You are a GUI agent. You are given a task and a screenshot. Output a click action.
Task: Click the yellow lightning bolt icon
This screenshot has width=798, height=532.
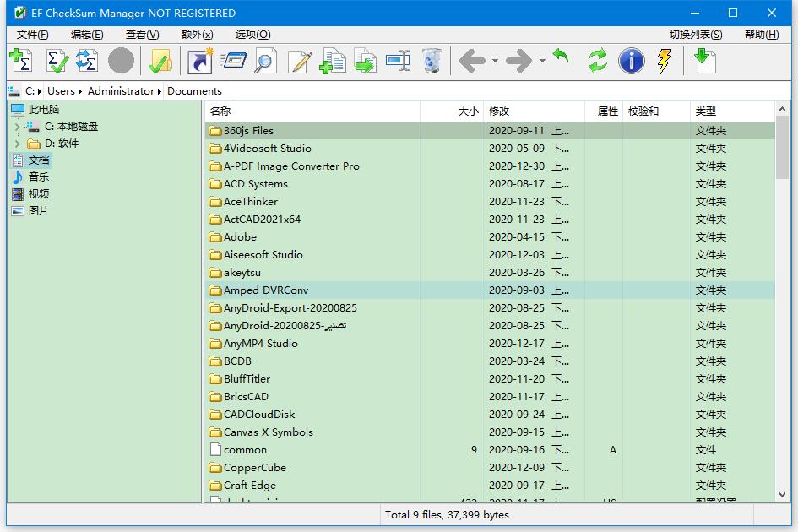(664, 61)
